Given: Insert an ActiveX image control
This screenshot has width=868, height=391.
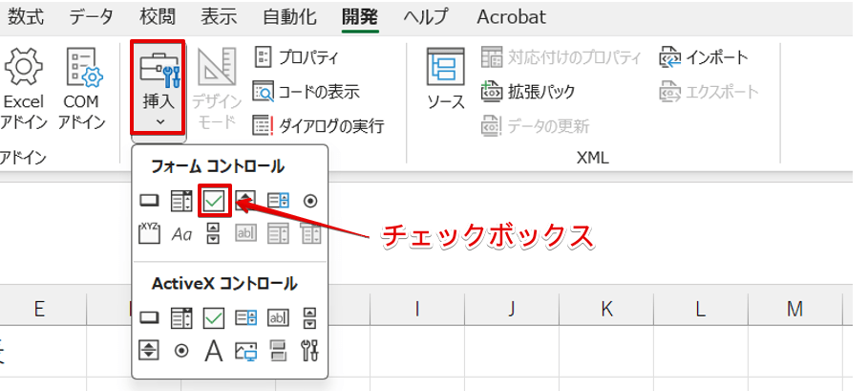Looking at the screenshot, I should coord(245,351).
